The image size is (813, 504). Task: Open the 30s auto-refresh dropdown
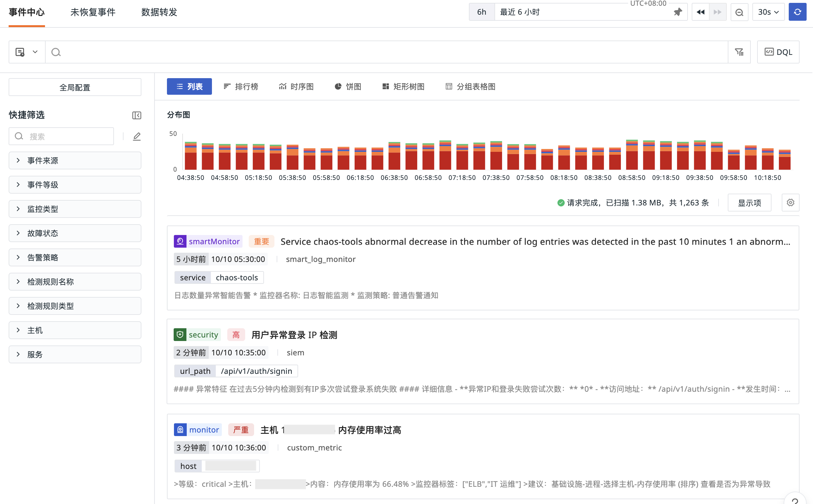pos(768,12)
